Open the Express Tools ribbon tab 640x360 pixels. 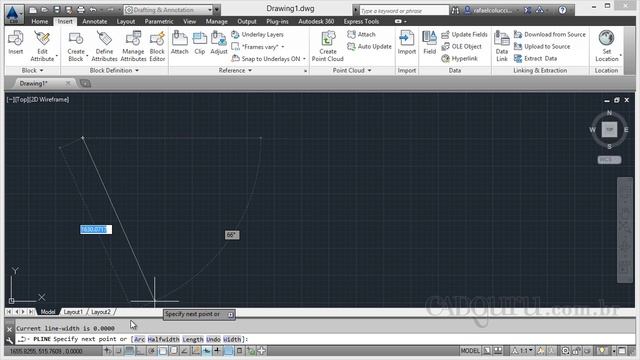[x=361, y=21]
